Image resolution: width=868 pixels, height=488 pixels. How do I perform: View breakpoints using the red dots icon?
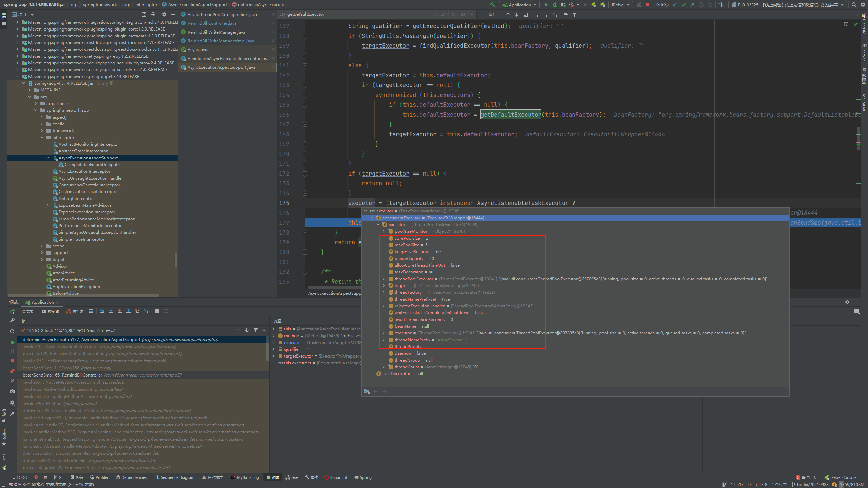[12, 371]
